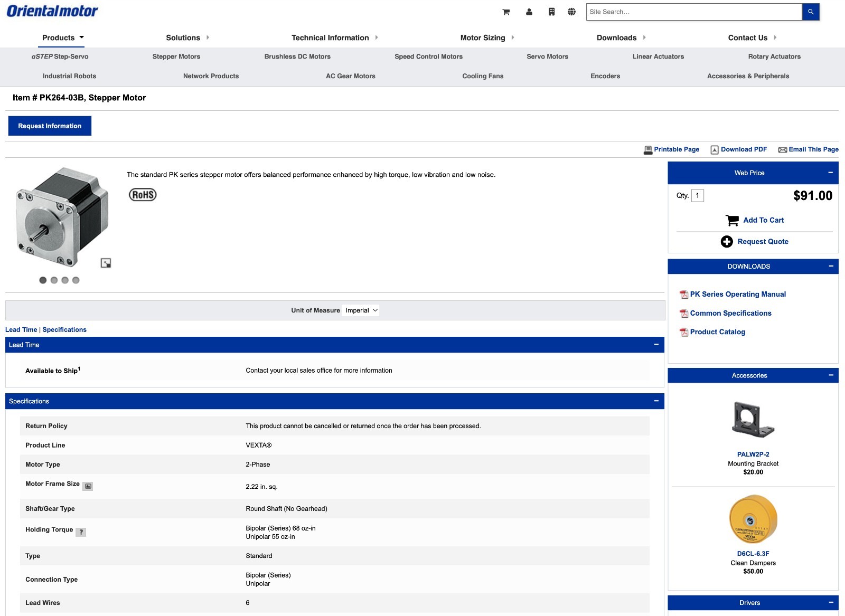This screenshot has width=845, height=616.
Task: Enlarge the product image via expand icon
Action: point(106,263)
